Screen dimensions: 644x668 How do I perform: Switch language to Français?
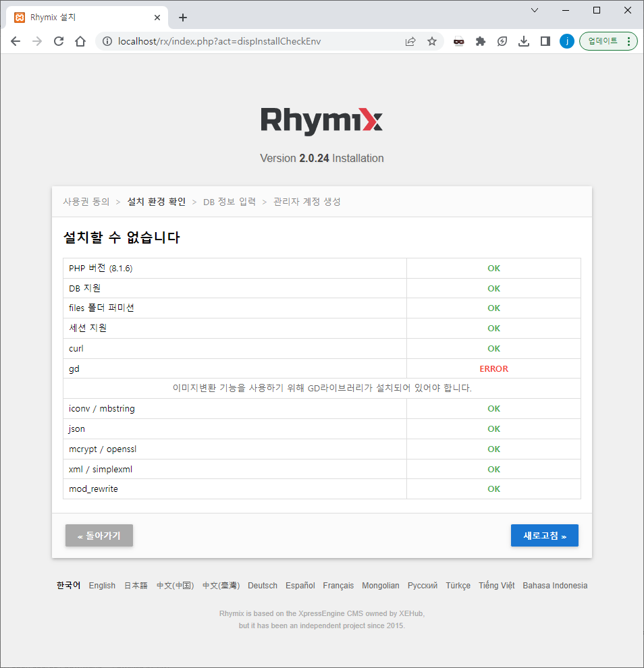tap(338, 586)
